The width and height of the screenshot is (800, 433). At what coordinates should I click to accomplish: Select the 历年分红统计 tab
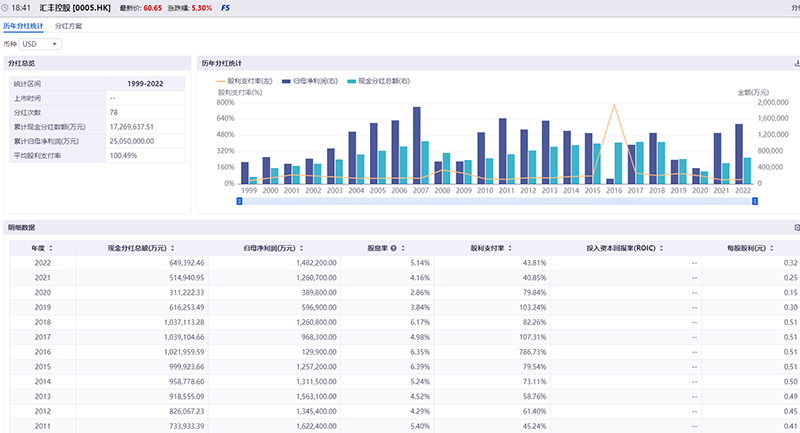tap(24, 25)
